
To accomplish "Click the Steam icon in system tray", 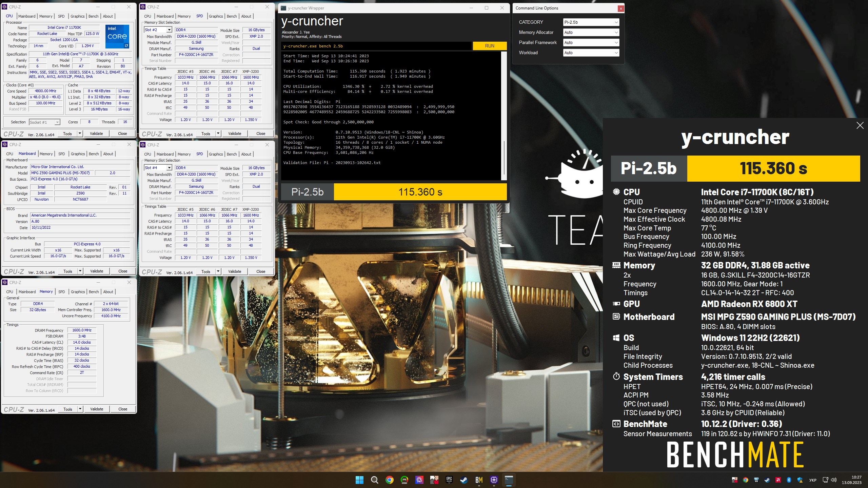I will (x=767, y=480).
